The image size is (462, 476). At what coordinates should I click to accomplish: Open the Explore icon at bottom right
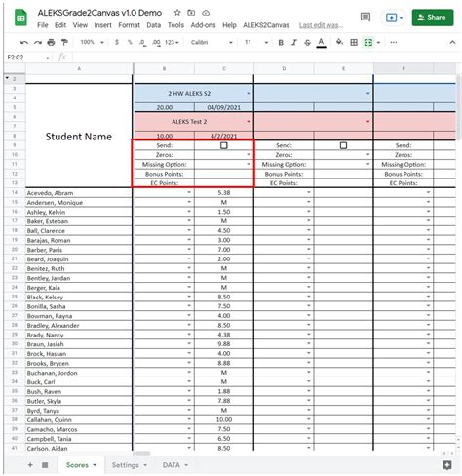point(447,465)
